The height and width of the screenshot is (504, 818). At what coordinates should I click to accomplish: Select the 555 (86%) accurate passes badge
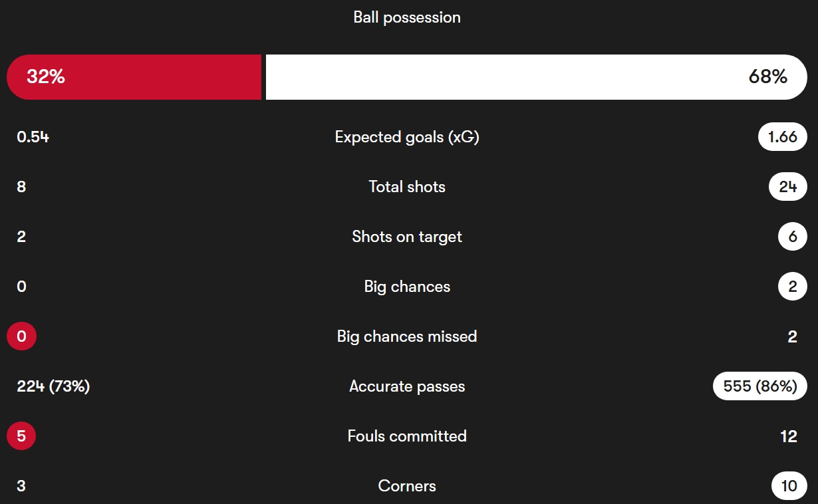coord(759,386)
